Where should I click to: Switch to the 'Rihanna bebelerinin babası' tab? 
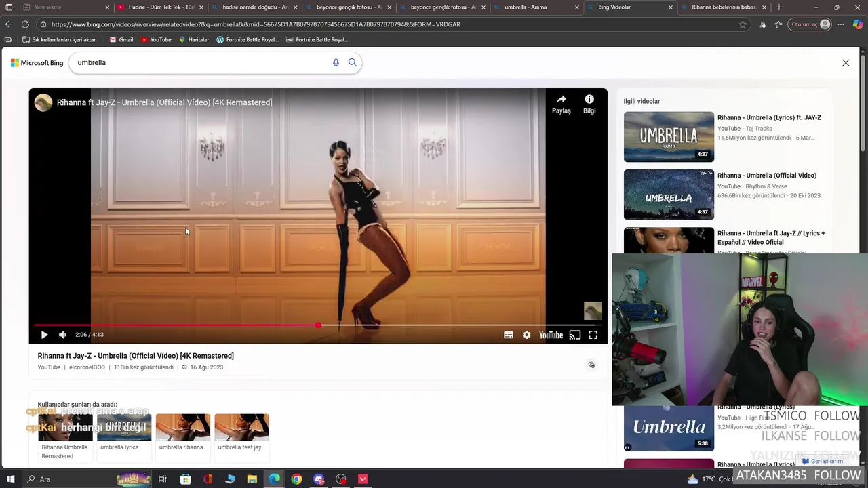(724, 7)
